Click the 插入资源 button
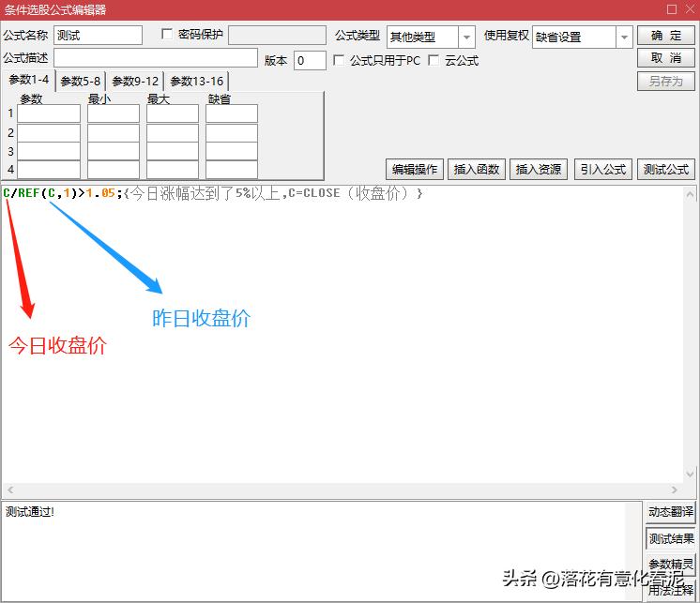Image resolution: width=700 pixels, height=603 pixels. click(x=539, y=169)
